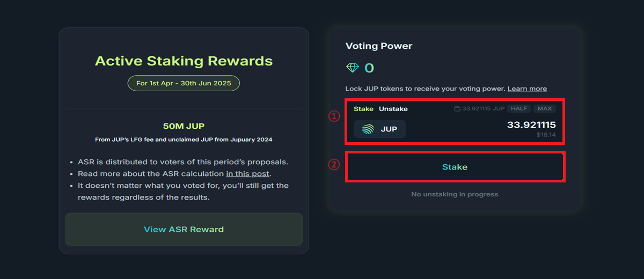Select the MAX amount option
Screen dimensions: 644x279
pyautogui.click(x=545, y=109)
